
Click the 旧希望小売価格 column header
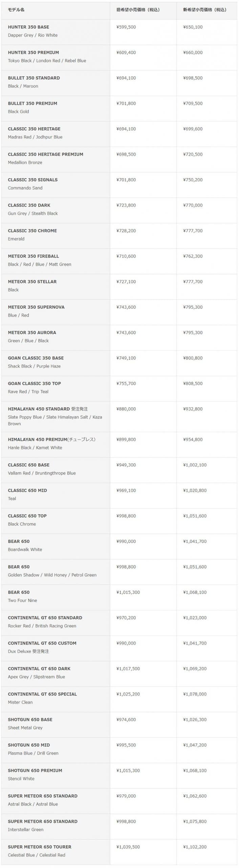click(x=138, y=10)
